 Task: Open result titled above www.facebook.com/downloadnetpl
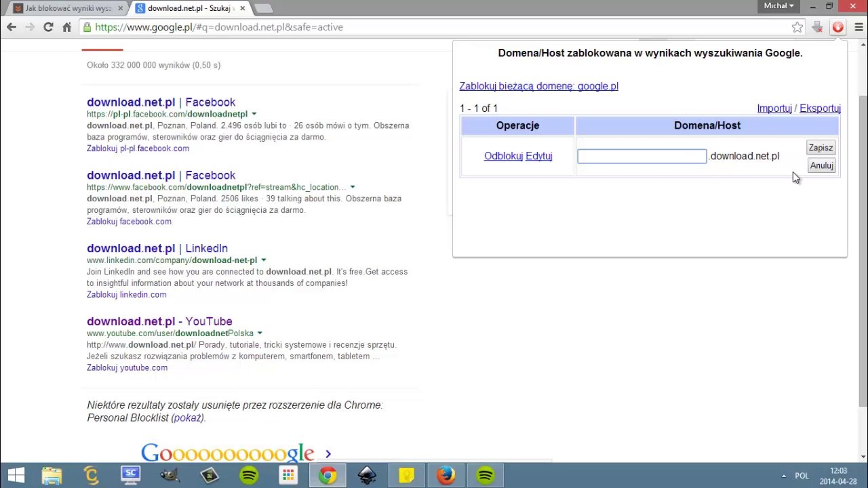(x=161, y=176)
